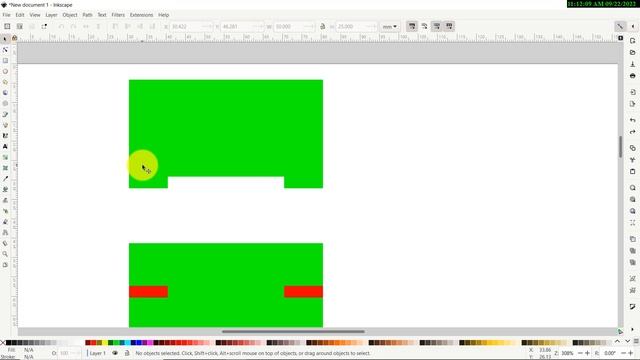The height and width of the screenshot is (360, 640).
Task: Select the Ellipse tool
Action: click(5, 71)
